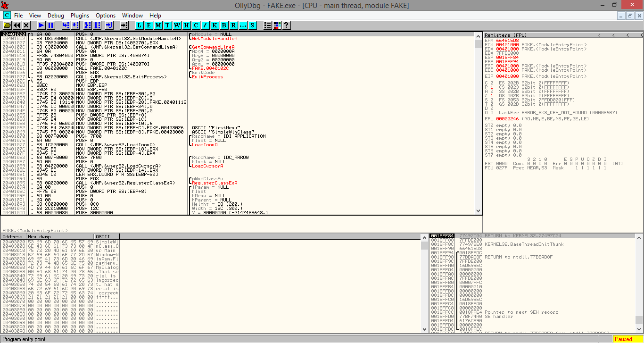Click the ASCII "SimpleWinClass" comment
This screenshot has width=644, height=343.
click(x=223, y=132)
